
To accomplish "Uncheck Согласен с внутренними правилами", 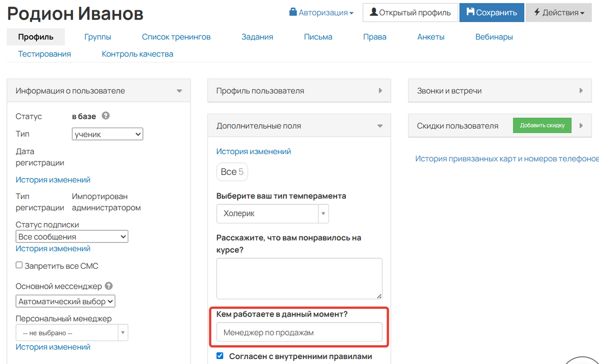I will point(219,356).
